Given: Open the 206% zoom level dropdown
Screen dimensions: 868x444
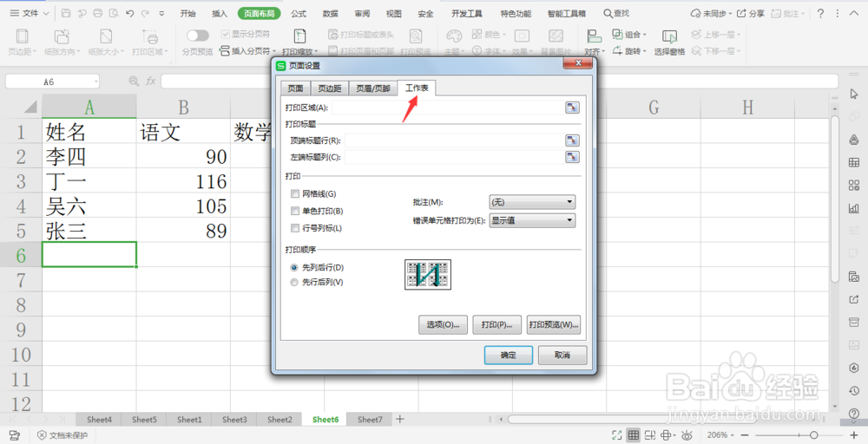Looking at the screenshot, I should [733, 435].
